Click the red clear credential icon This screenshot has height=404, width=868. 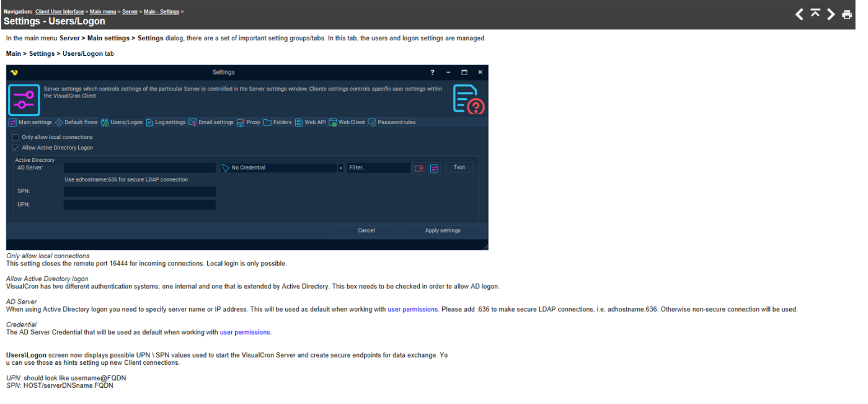click(x=419, y=168)
